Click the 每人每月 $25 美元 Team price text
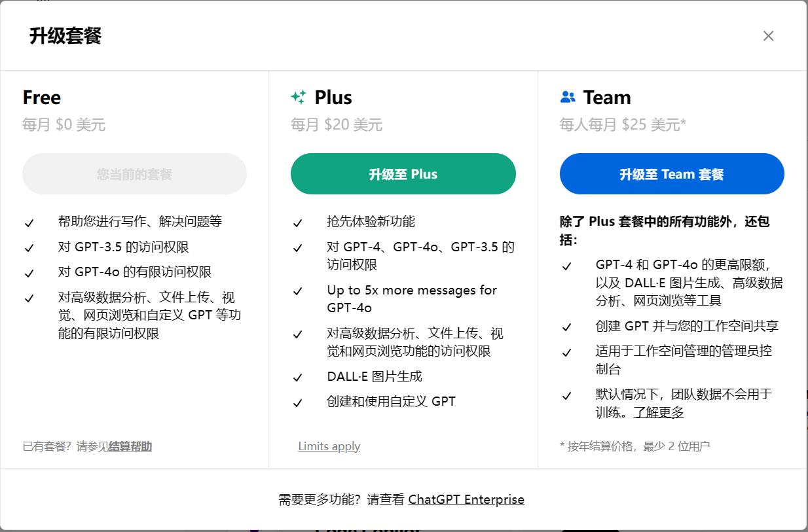The width and height of the screenshot is (808, 532). [x=622, y=124]
